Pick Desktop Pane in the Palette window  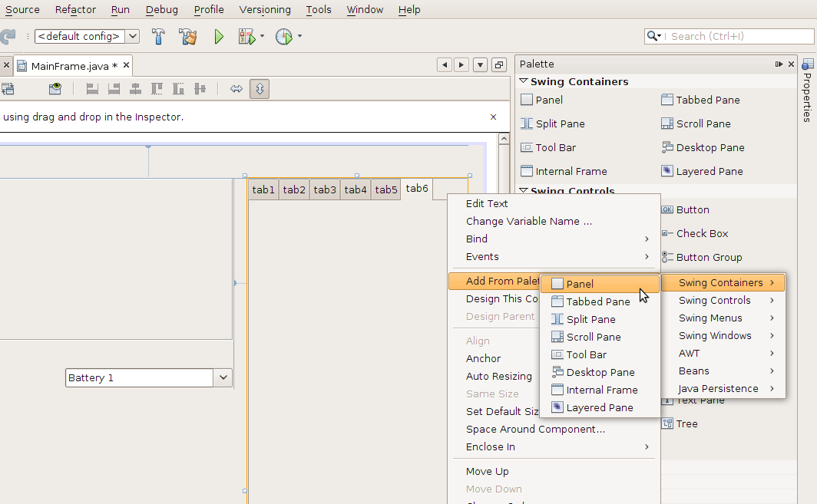pyautogui.click(x=703, y=148)
